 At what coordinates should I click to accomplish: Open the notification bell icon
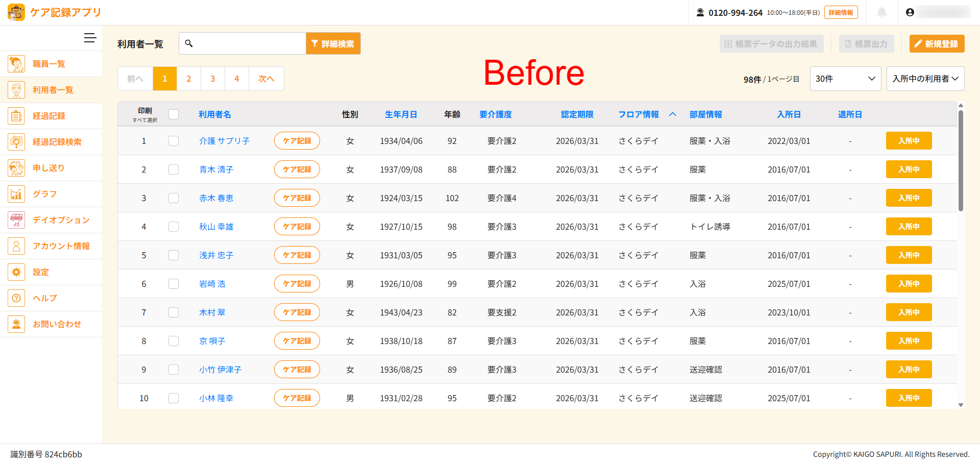pos(881,12)
